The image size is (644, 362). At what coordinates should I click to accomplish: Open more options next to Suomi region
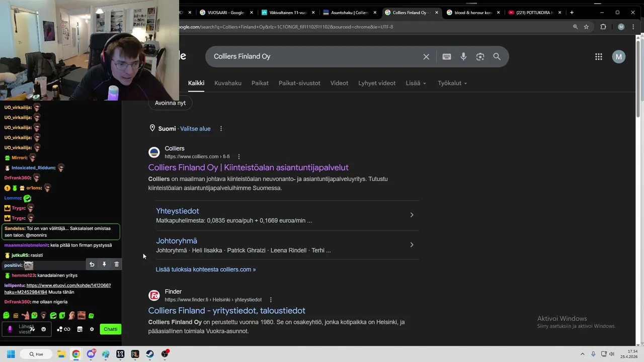click(221, 129)
